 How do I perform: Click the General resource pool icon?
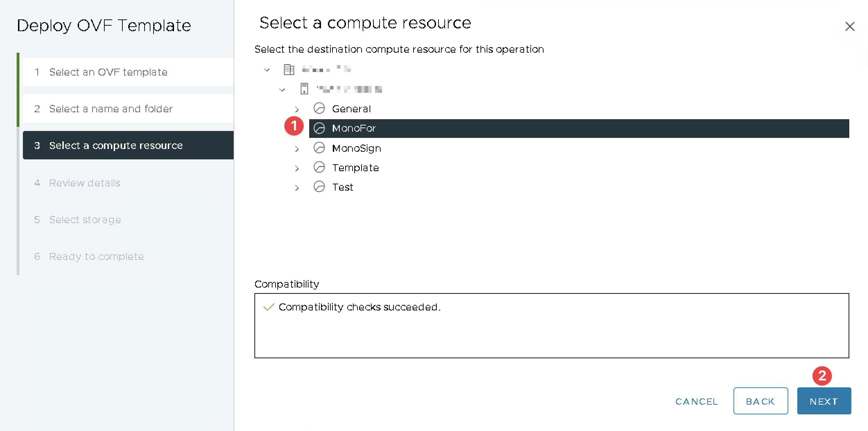tap(319, 108)
